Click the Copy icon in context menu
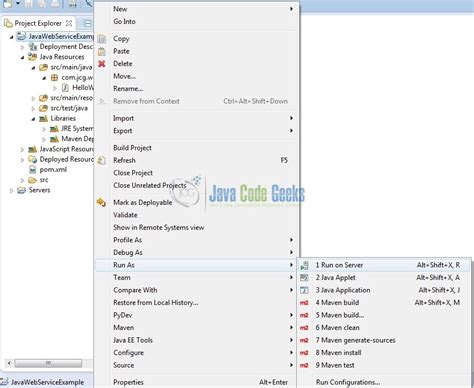This screenshot has width=474, height=388. tap(102, 39)
